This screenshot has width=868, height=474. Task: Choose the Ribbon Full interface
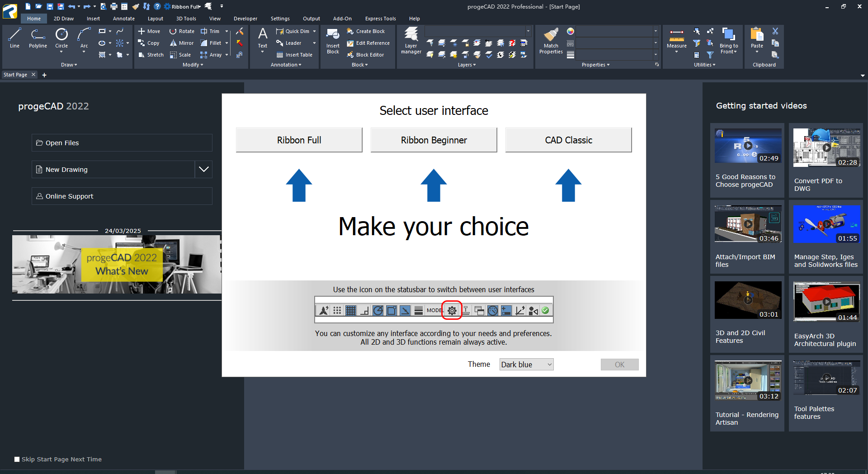tap(299, 140)
